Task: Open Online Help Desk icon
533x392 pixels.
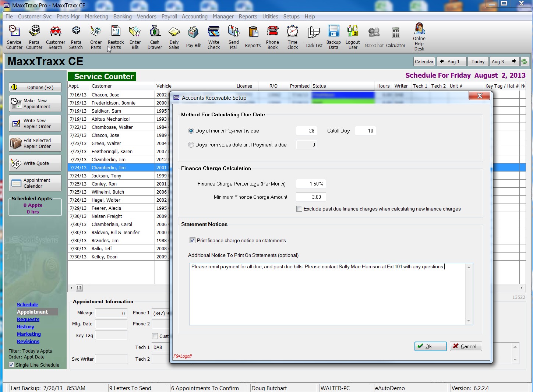Action: pos(419,36)
